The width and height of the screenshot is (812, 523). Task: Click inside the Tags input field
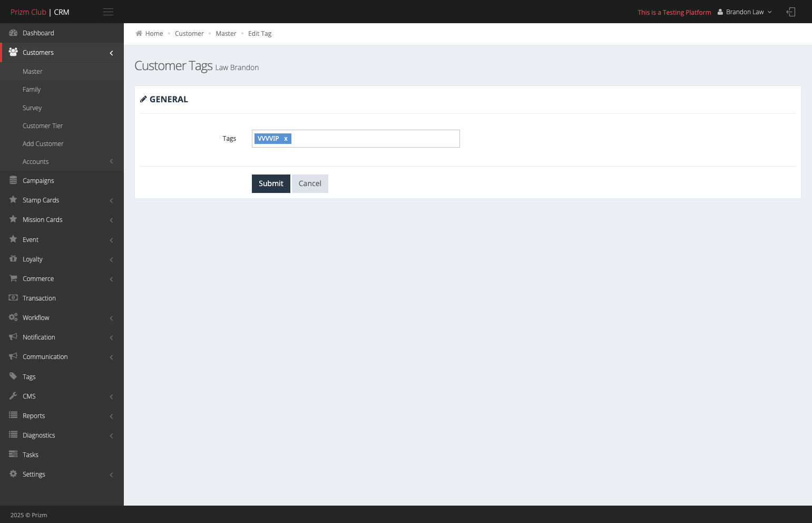click(356, 139)
